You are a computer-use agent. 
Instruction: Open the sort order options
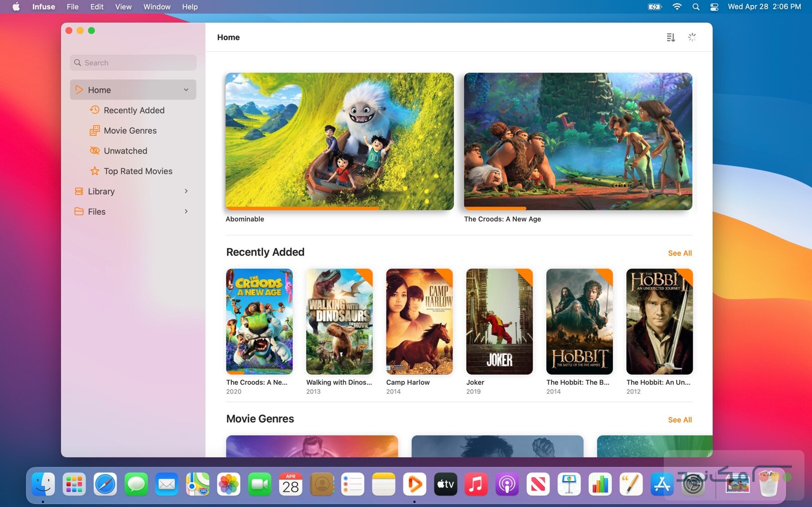pyautogui.click(x=671, y=37)
